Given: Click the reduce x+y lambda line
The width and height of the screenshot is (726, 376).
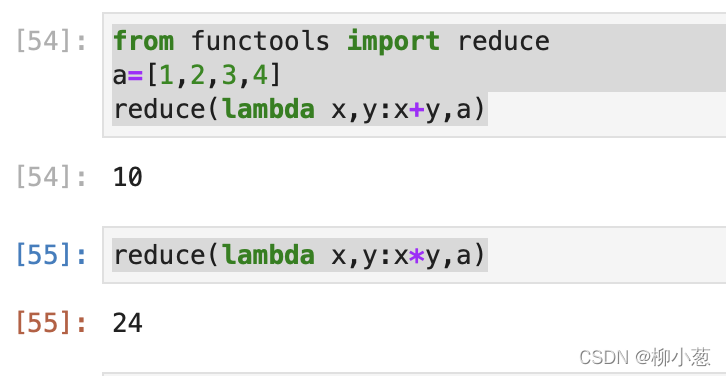Looking at the screenshot, I should [300, 109].
